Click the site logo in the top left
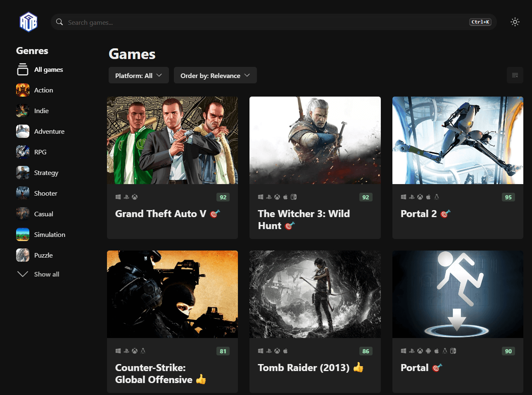 [28, 21]
